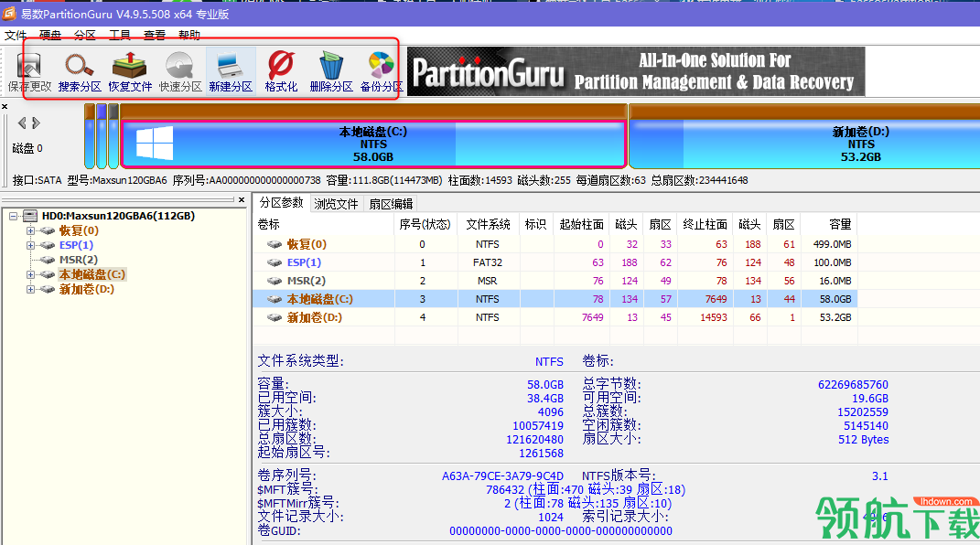Click the 容量 column header

tap(830, 224)
